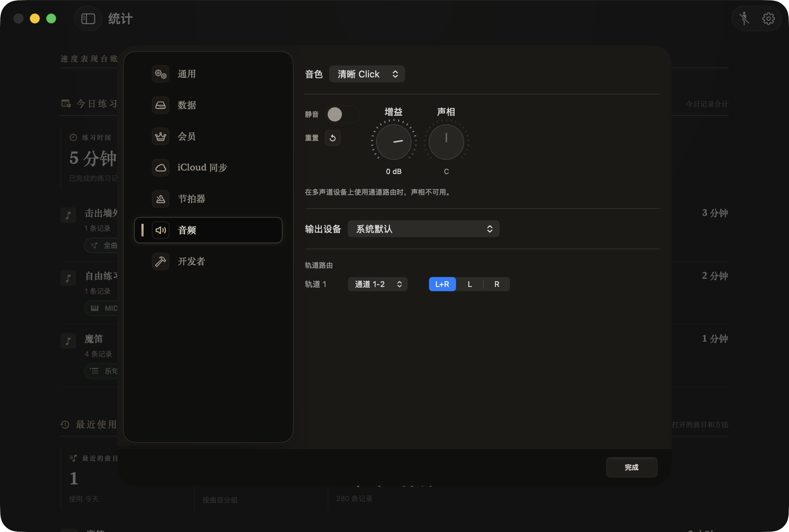Click the 0 dB gain value

(394, 172)
